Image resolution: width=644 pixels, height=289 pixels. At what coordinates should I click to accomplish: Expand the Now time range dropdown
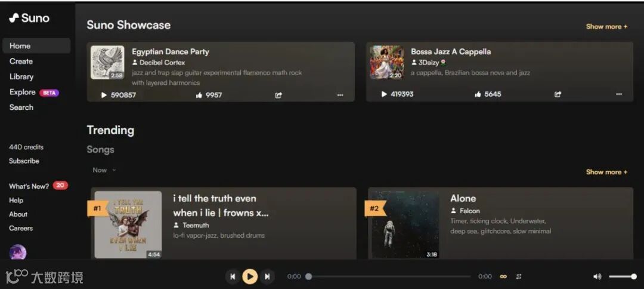click(104, 170)
